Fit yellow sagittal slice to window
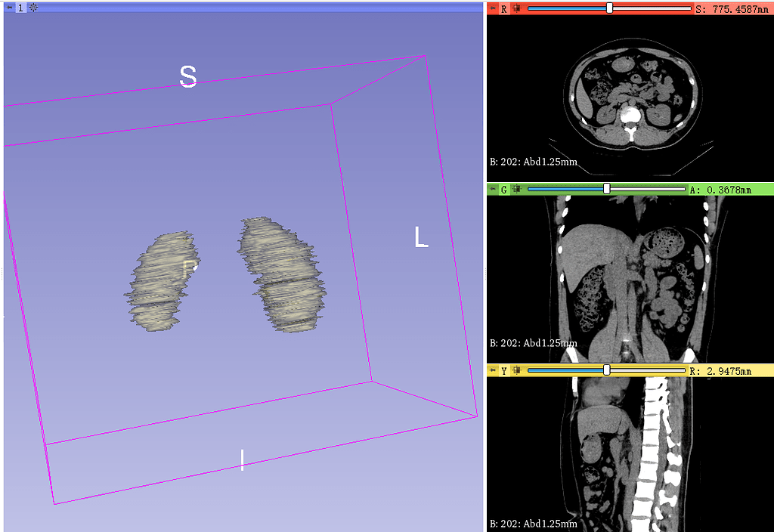The width and height of the screenshot is (774, 532). (516, 370)
